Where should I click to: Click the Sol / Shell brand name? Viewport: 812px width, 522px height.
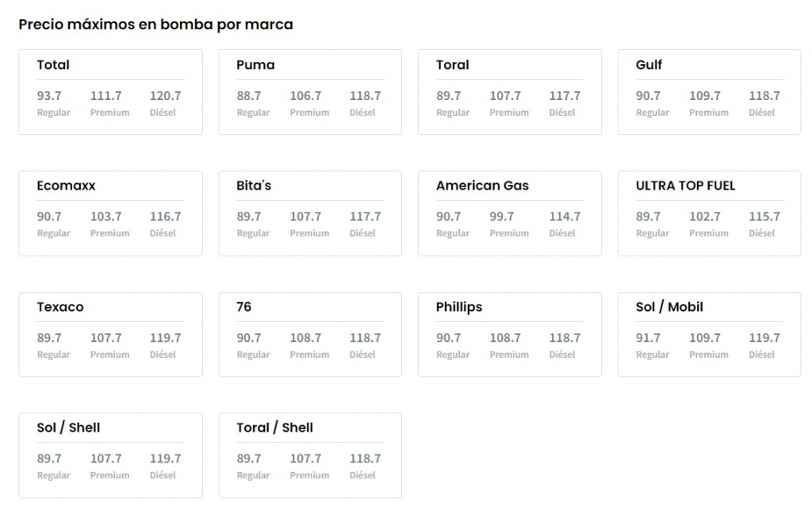(68, 428)
